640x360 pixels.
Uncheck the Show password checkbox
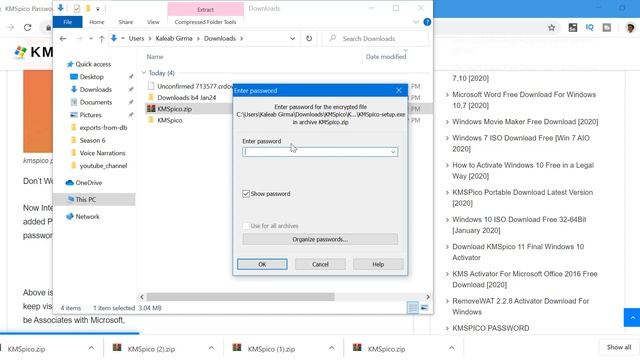pyautogui.click(x=246, y=193)
